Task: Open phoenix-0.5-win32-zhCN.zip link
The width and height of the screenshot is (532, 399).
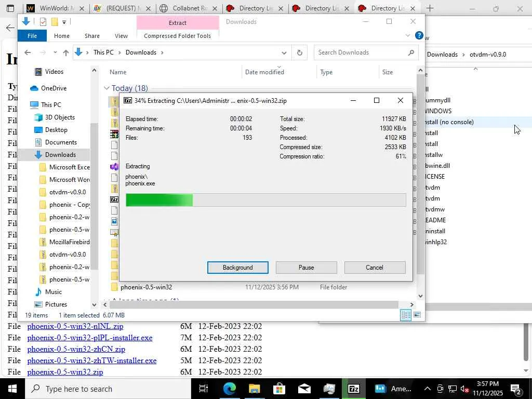Action: [76, 349]
